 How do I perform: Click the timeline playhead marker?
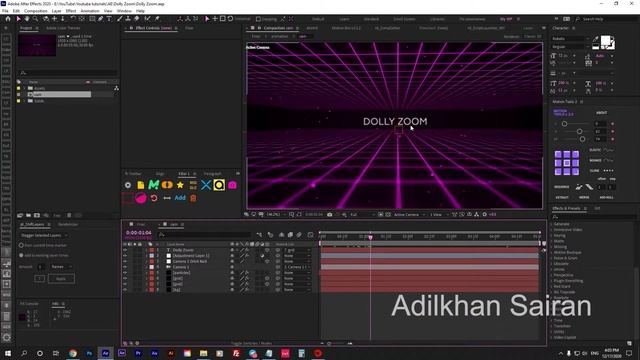(x=370, y=237)
